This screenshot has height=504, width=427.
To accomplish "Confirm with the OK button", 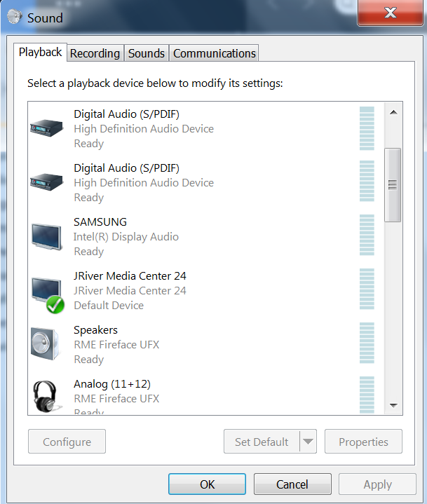I will pyautogui.click(x=207, y=484).
